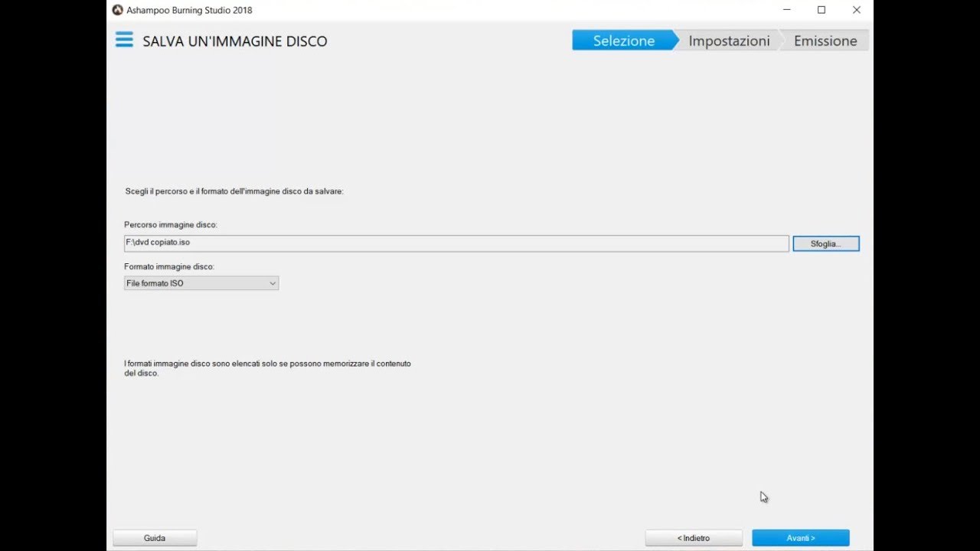Click the "SALVA UN'IMMAGINE DISCO" heading
Viewport: 980px width, 551px height.
(x=235, y=41)
